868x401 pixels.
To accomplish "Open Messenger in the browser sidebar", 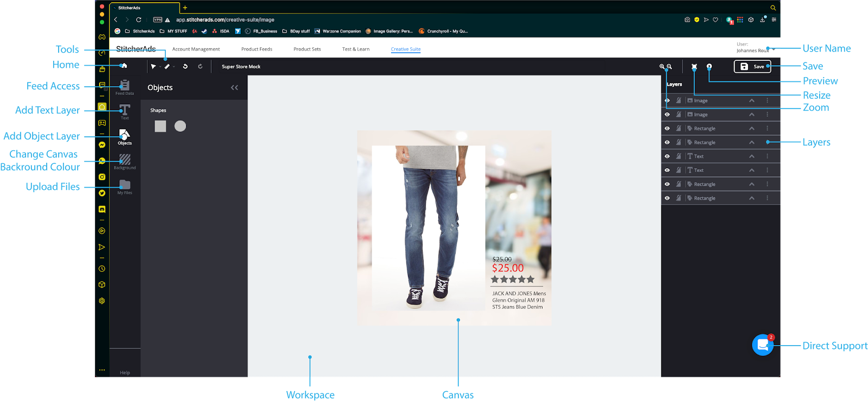I will (x=102, y=145).
